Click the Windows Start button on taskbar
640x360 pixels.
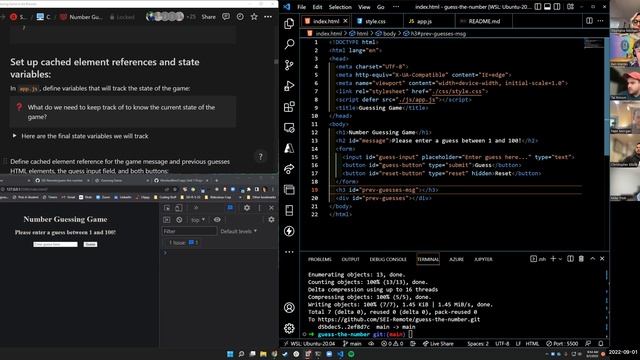pos(230,354)
